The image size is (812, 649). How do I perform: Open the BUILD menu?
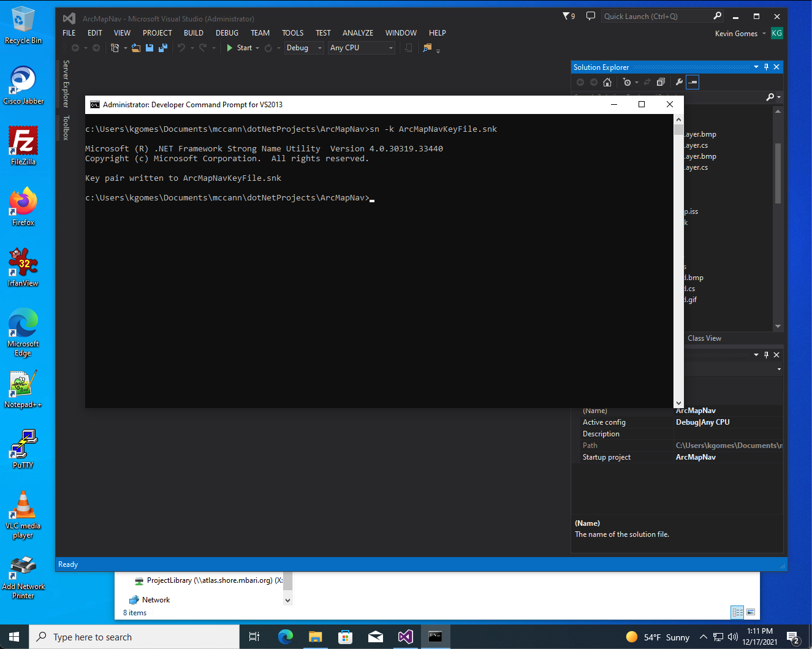194,33
